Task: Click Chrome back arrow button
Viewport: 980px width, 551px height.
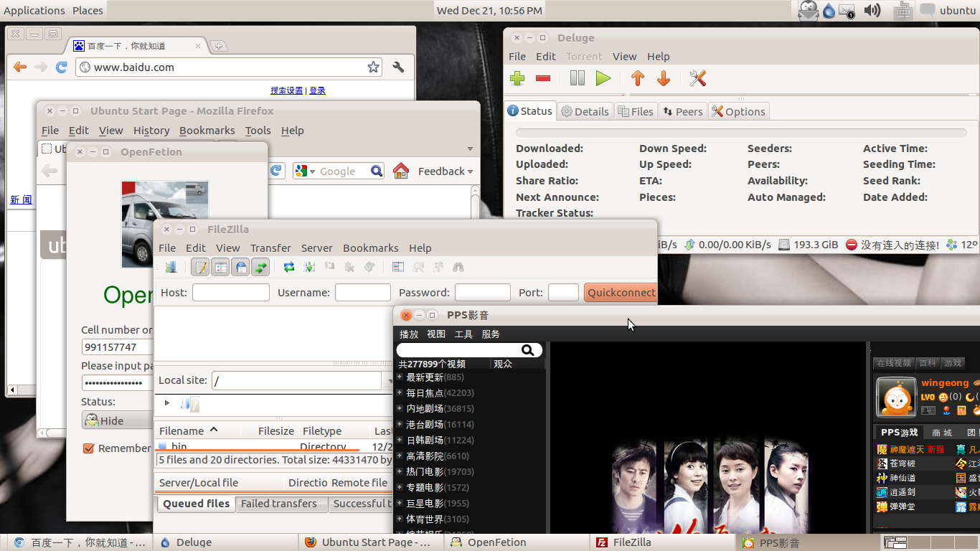Action: pyautogui.click(x=20, y=67)
